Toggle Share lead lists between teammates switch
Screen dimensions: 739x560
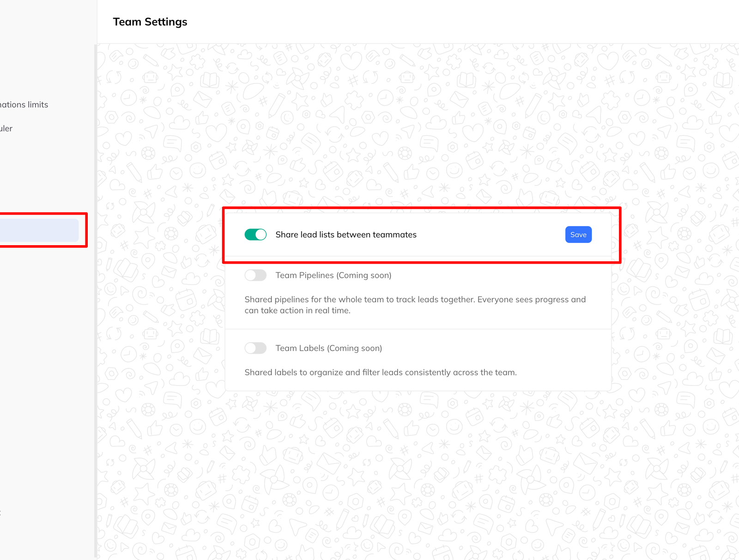[255, 235]
